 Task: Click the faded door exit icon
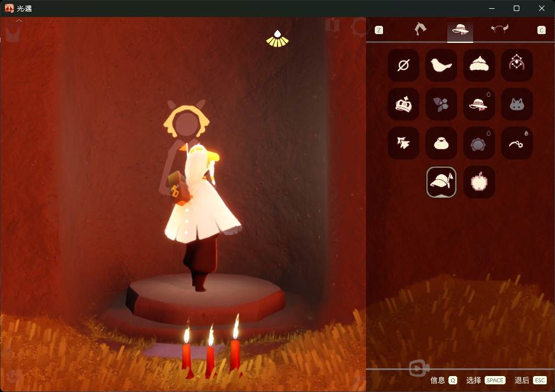332,25
